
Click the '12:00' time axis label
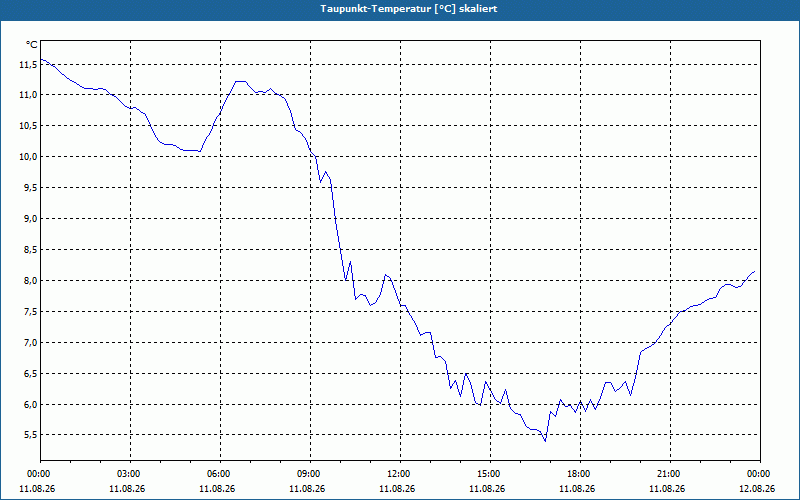(400, 474)
